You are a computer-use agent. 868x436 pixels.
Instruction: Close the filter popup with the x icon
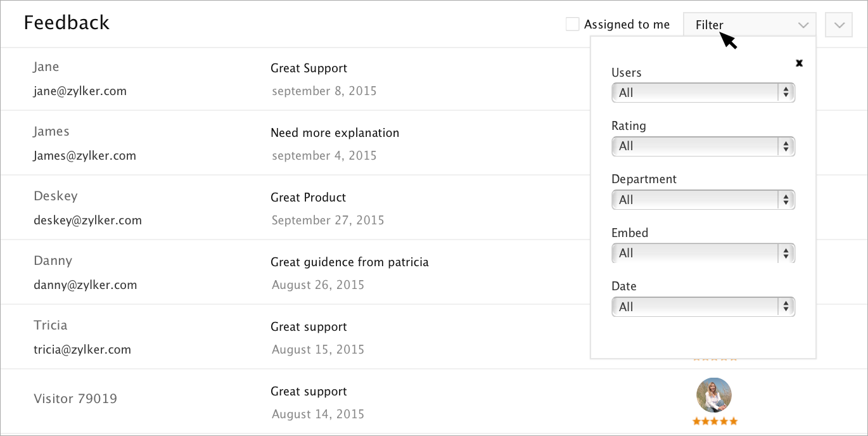click(x=799, y=63)
